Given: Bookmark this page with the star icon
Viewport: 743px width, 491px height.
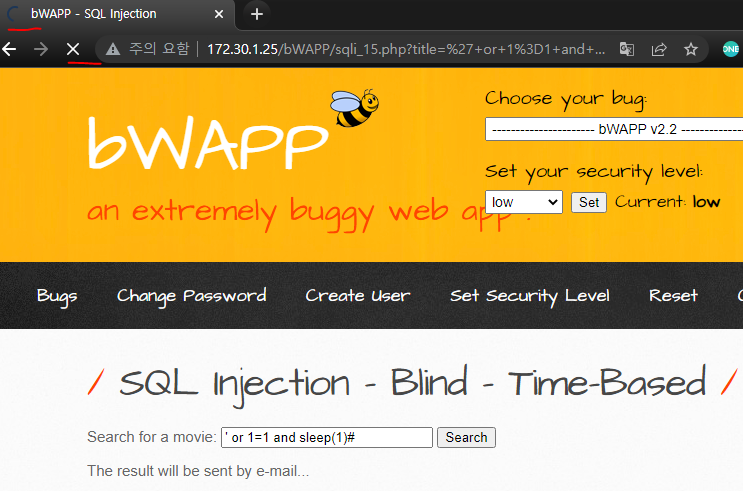Looking at the screenshot, I should (691, 49).
